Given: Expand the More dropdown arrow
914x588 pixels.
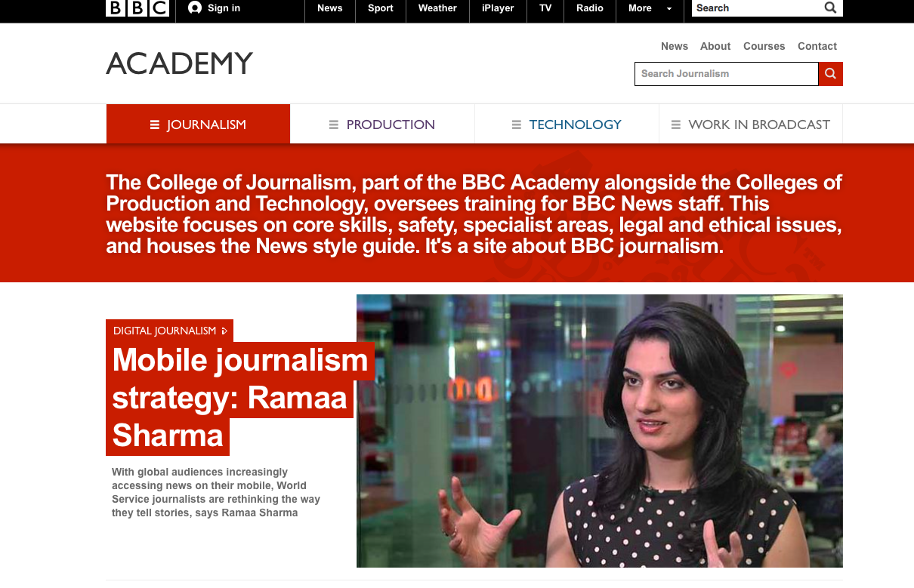Looking at the screenshot, I should coord(669,9).
